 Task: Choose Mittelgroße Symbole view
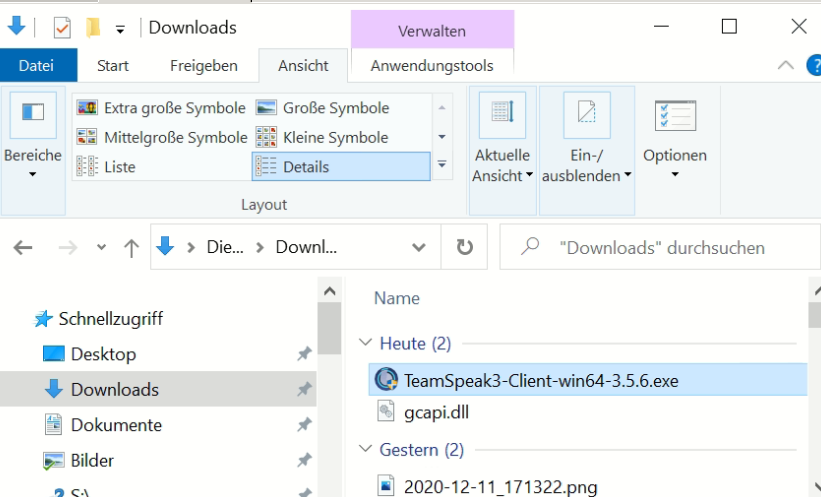(x=162, y=137)
